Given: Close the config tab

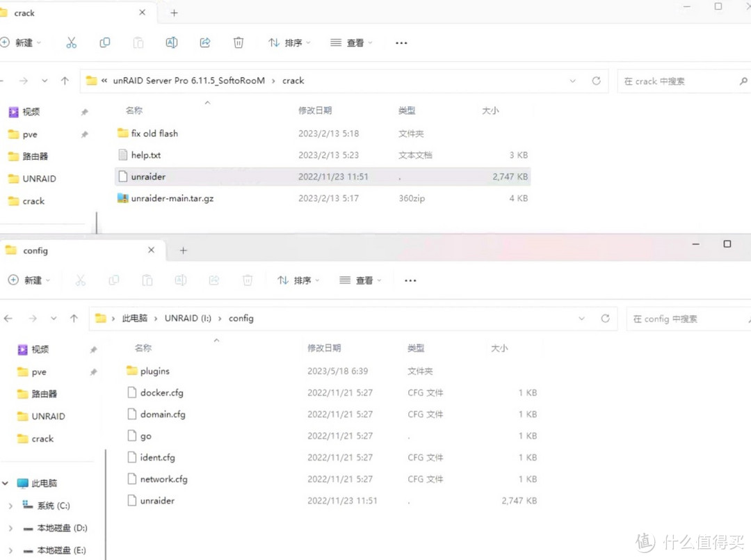Looking at the screenshot, I should [152, 250].
